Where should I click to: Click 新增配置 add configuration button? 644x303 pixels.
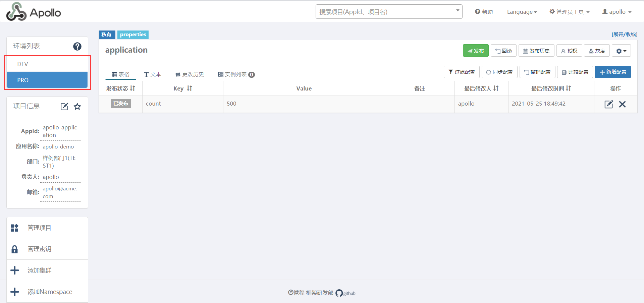(x=613, y=72)
